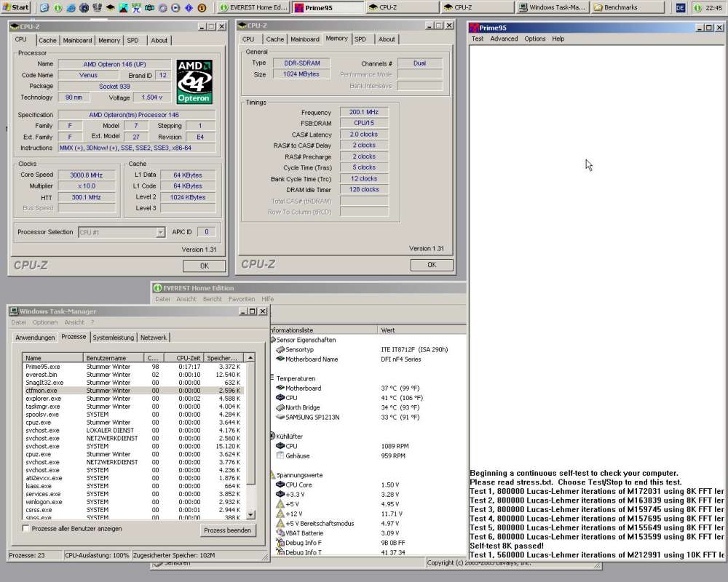Switch to Windows Task-Manager taskbar button
Viewport: 728px width, 582px height.
(553, 7)
